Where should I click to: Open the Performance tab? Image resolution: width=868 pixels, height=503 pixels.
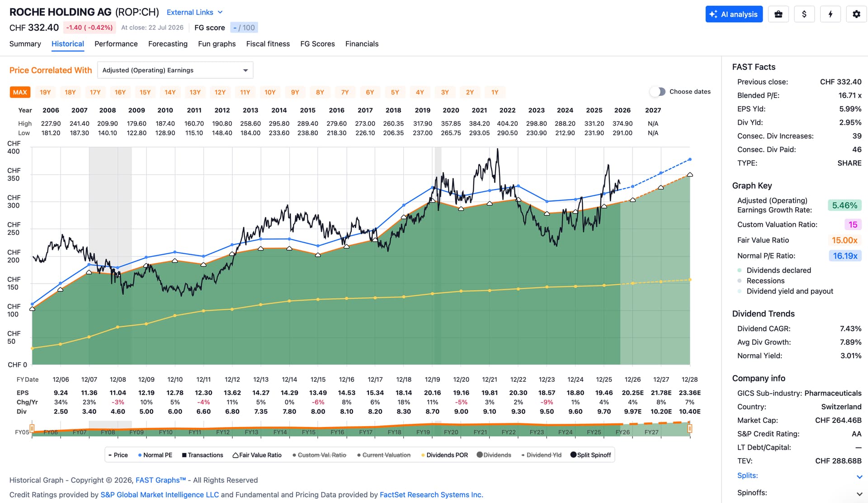click(116, 44)
